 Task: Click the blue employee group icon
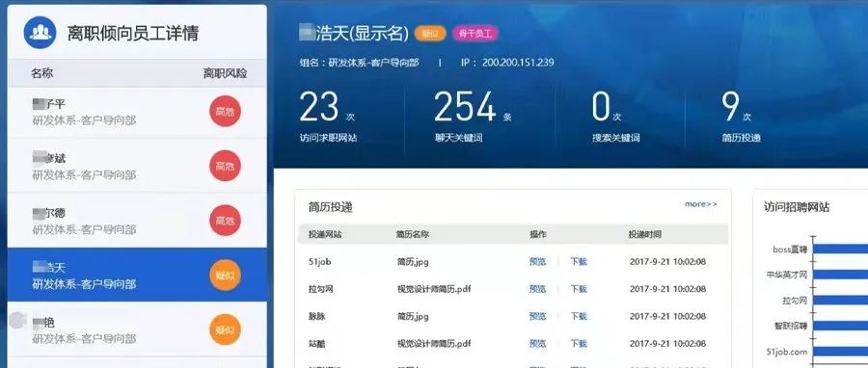pyautogui.click(x=40, y=33)
